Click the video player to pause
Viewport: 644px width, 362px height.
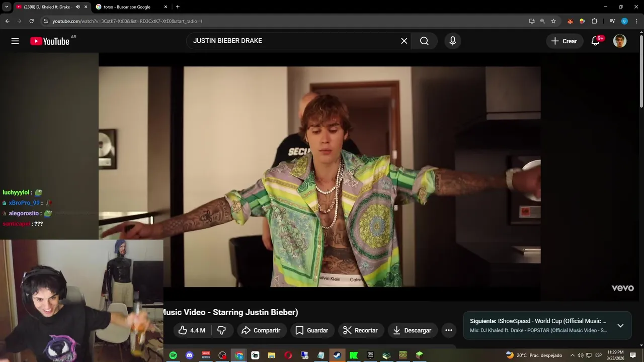point(319,176)
